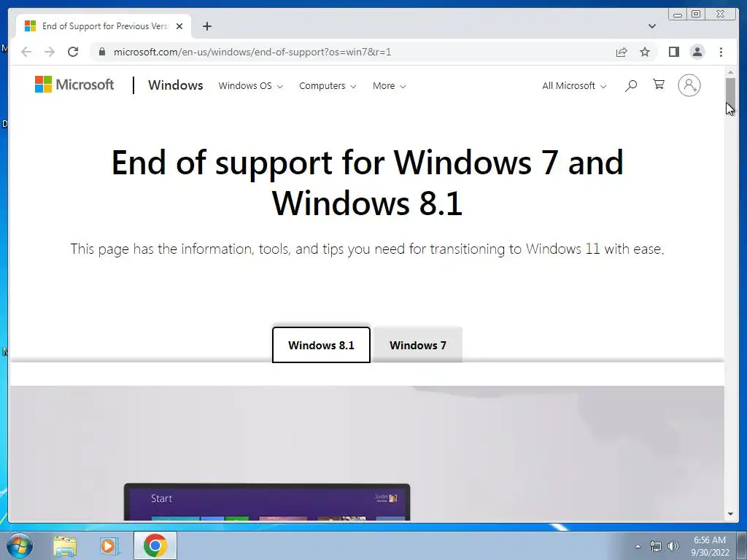Switch to the Windows 7 tab
The width and height of the screenshot is (747, 560).
(418, 345)
